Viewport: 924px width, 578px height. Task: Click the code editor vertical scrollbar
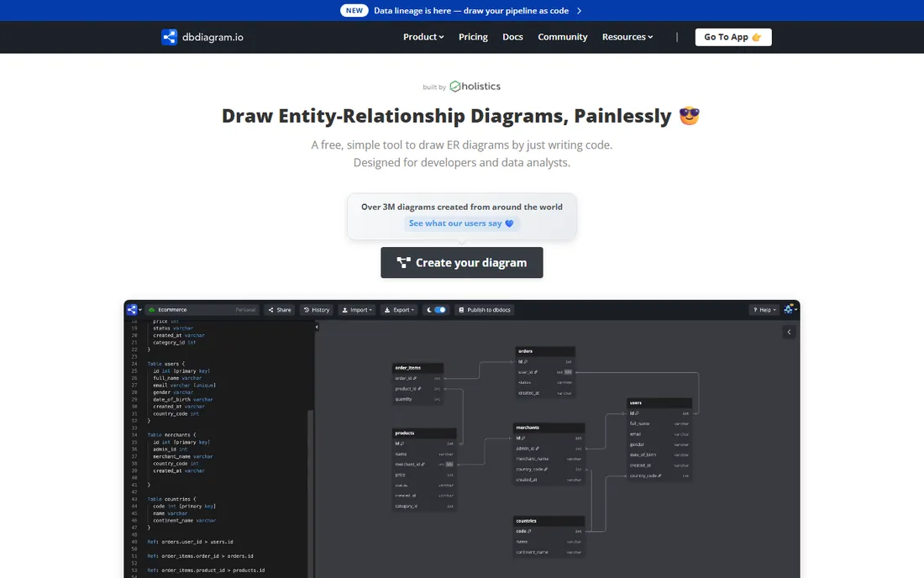[310, 494]
